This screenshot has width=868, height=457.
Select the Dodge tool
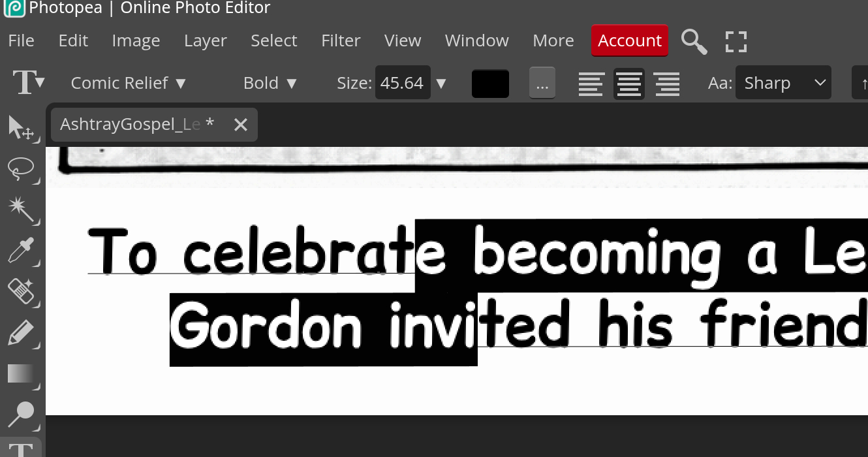point(21,413)
